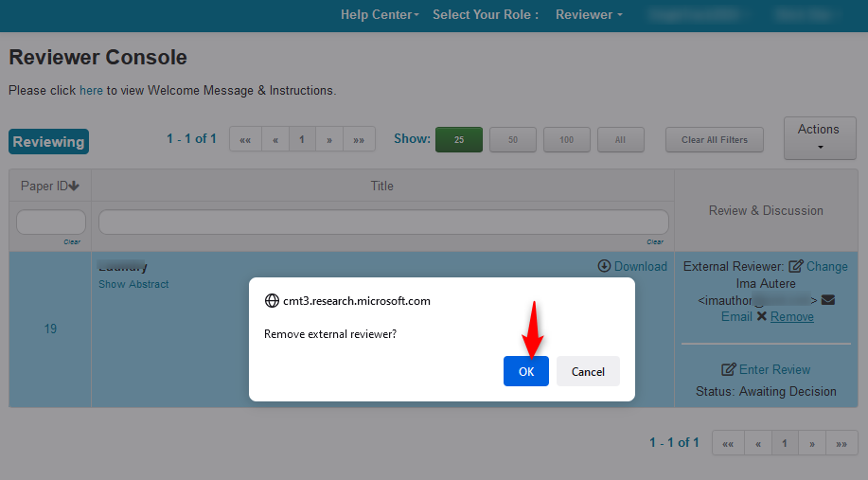Screen dimensions: 868x480
Task: Click Change external reviewer link
Action: 827,266
